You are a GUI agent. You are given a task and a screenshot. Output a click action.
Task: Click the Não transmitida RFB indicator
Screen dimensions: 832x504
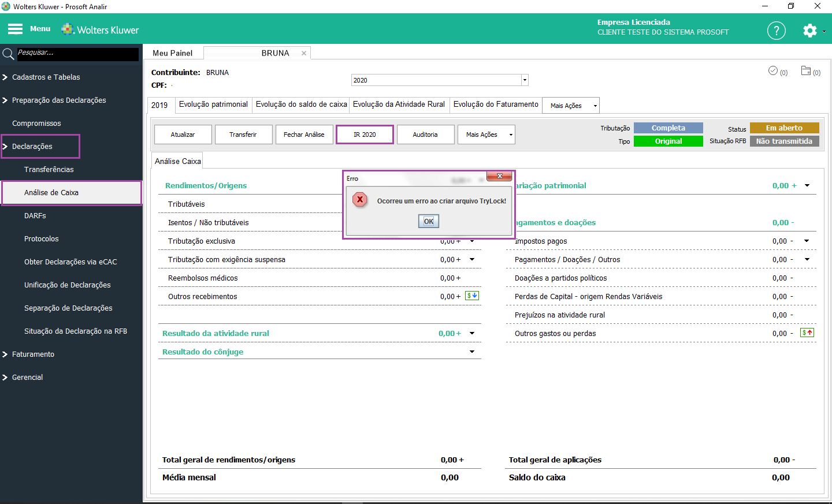click(x=785, y=141)
